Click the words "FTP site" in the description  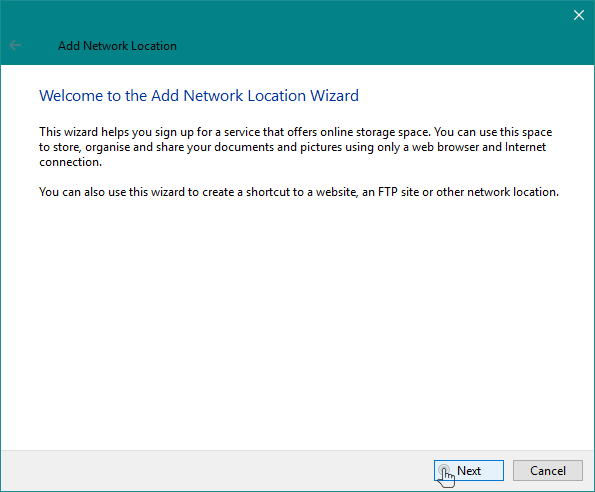click(x=398, y=192)
